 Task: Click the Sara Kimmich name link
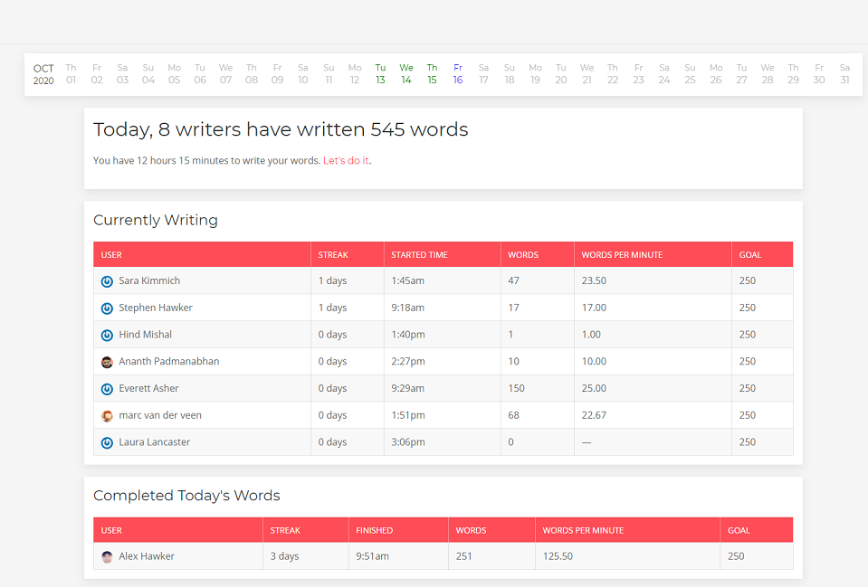148,280
